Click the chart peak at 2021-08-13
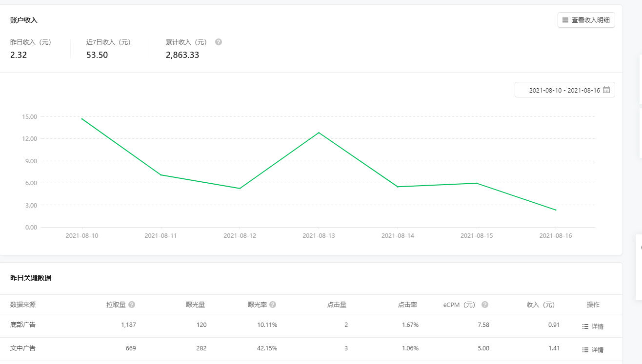Screen dimensions: 642x364 pos(319,133)
